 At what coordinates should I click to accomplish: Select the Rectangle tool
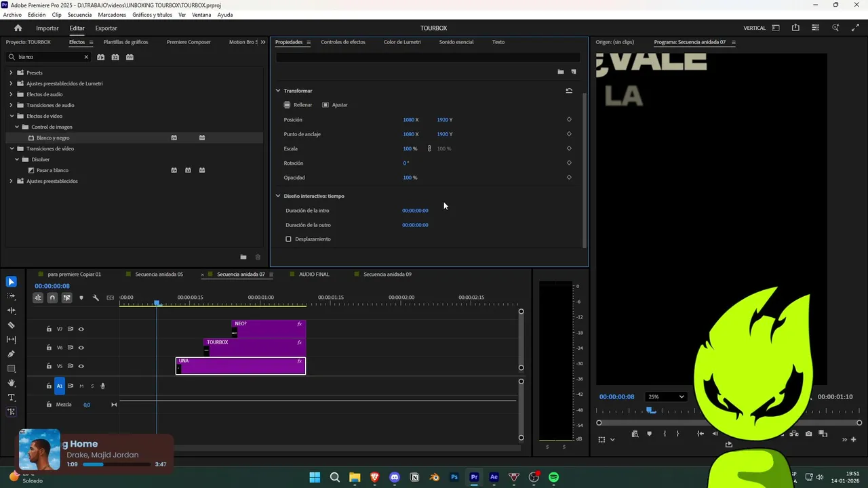click(x=11, y=369)
